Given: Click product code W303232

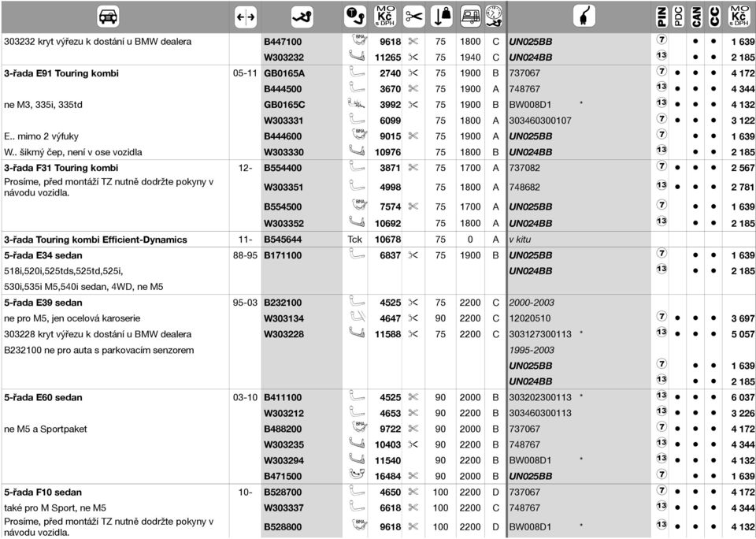Looking at the screenshot, I should (x=284, y=58).
